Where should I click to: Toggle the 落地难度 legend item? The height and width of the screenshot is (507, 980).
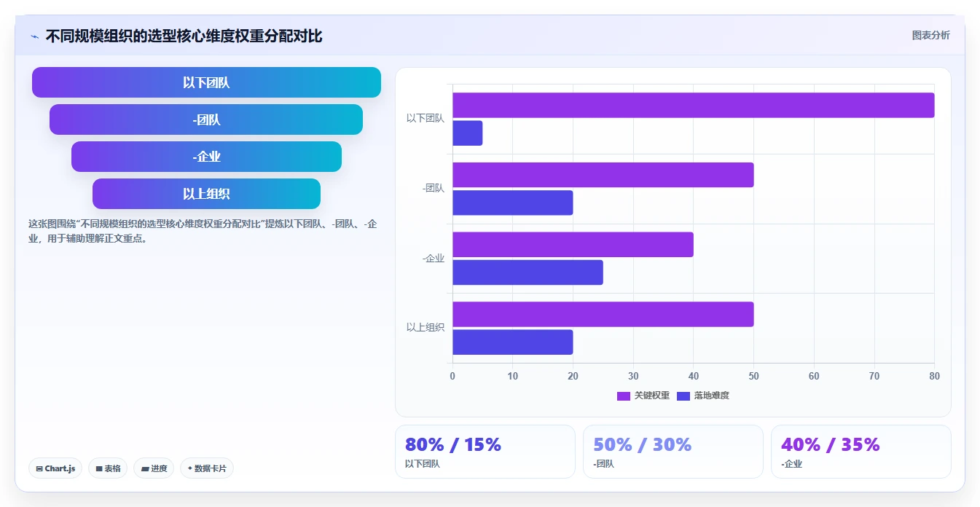703,396
